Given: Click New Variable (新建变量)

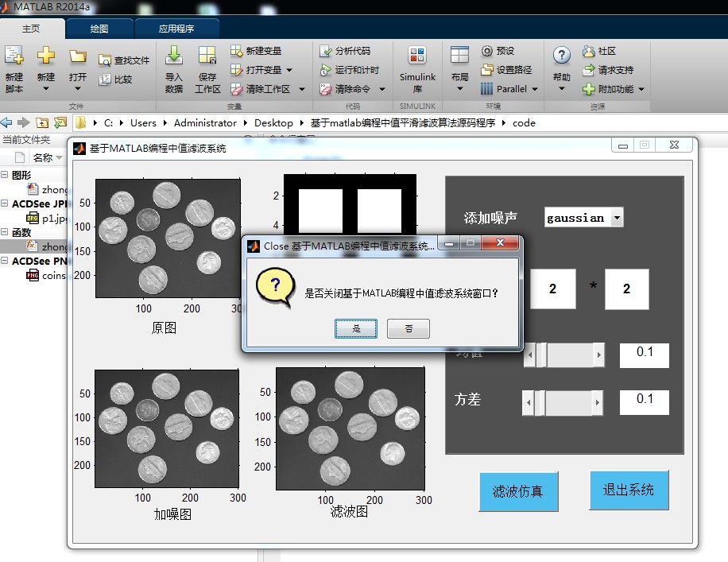Looking at the screenshot, I should 256,51.
